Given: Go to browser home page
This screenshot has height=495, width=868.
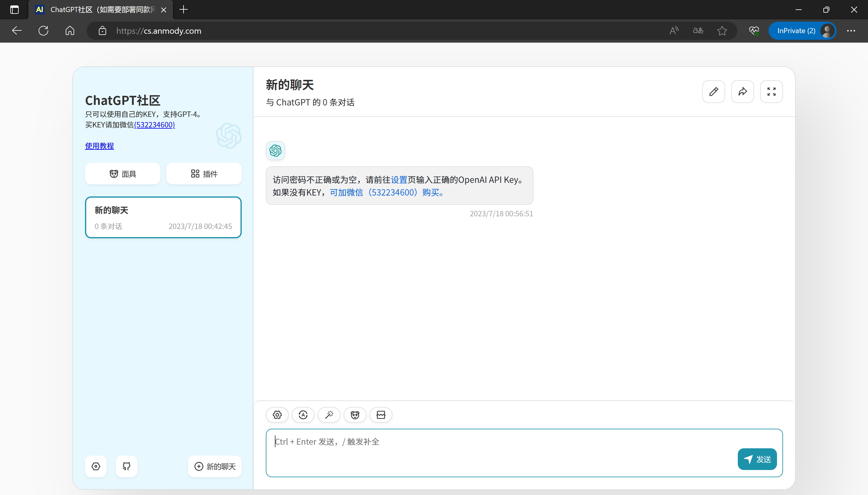Looking at the screenshot, I should [70, 31].
